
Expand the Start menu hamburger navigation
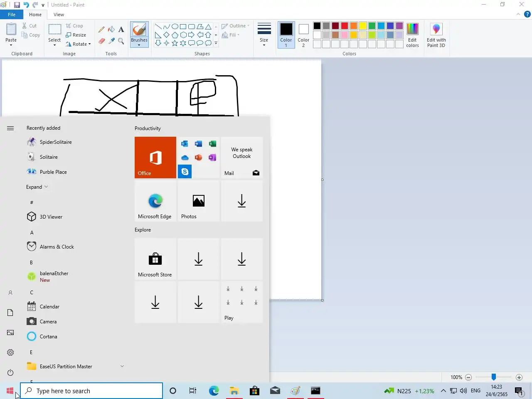pos(10,128)
